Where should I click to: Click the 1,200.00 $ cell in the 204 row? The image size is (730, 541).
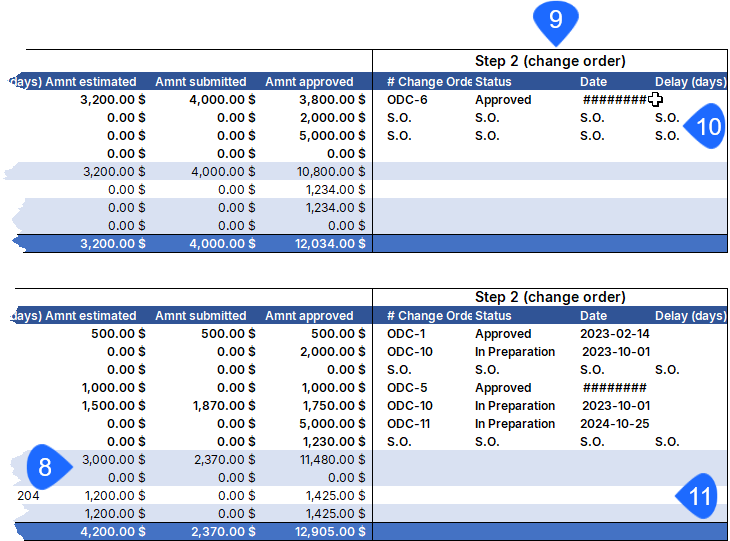[x=115, y=496]
